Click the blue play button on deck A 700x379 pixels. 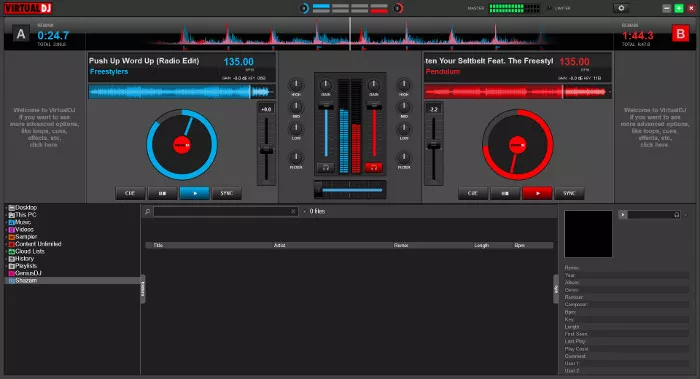(x=194, y=193)
